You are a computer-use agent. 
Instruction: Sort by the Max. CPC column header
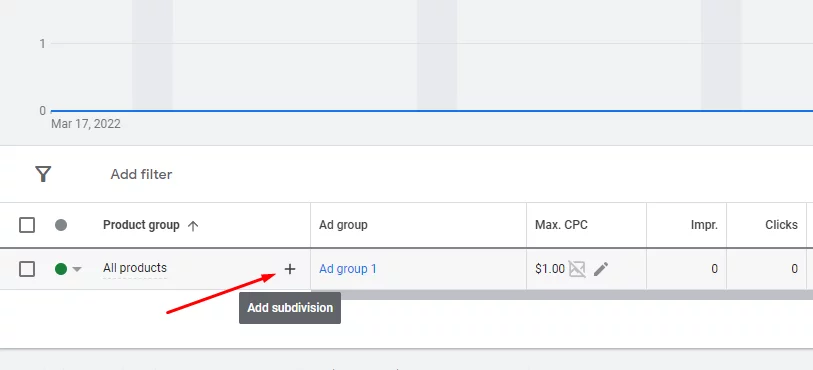562,225
